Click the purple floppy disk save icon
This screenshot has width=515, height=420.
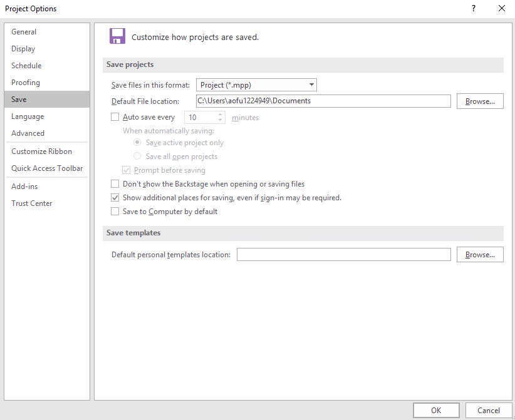click(117, 36)
